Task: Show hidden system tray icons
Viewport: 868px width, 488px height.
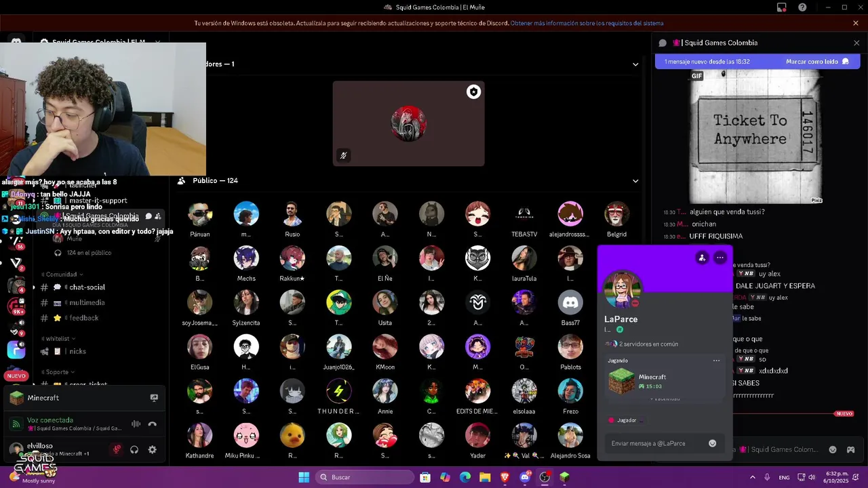Action: [752, 477]
